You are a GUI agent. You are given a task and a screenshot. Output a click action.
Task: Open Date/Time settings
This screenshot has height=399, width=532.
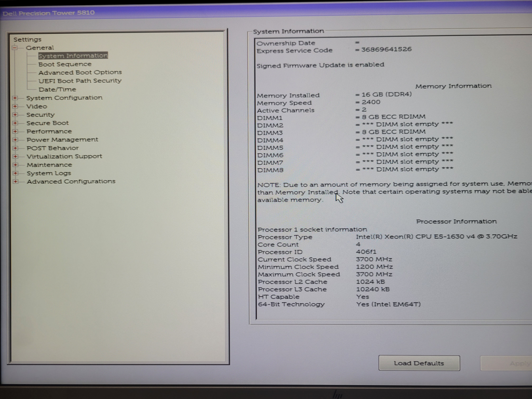[57, 89]
